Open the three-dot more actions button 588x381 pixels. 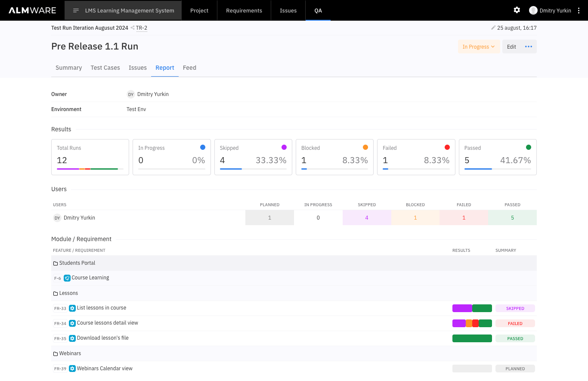(529, 46)
